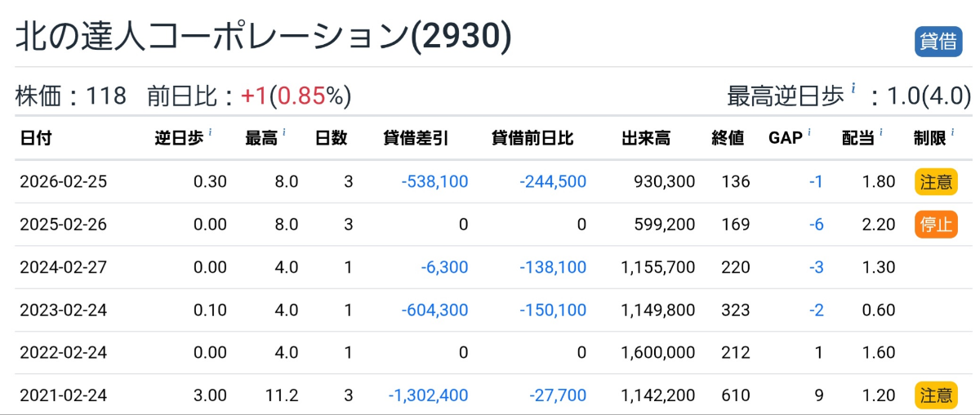Click the info icon next to 制限 header
Screen dimensions: 980x415
[x=952, y=132]
